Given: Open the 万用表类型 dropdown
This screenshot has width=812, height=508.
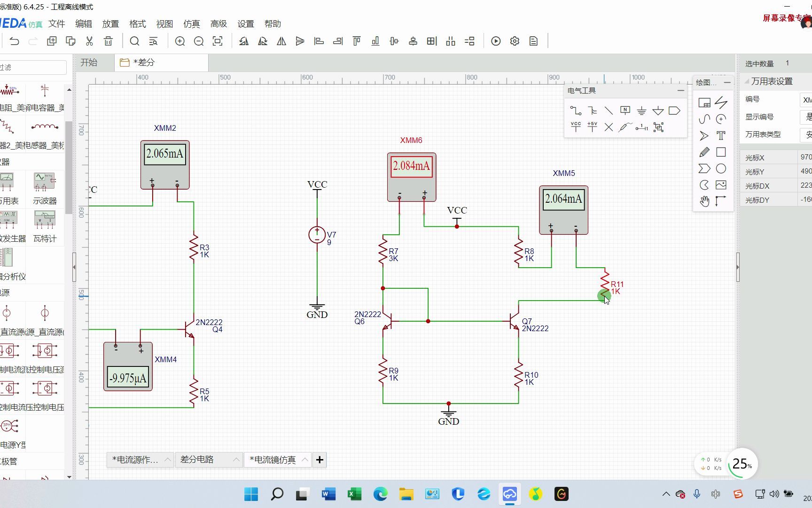Looking at the screenshot, I should coord(806,135).
